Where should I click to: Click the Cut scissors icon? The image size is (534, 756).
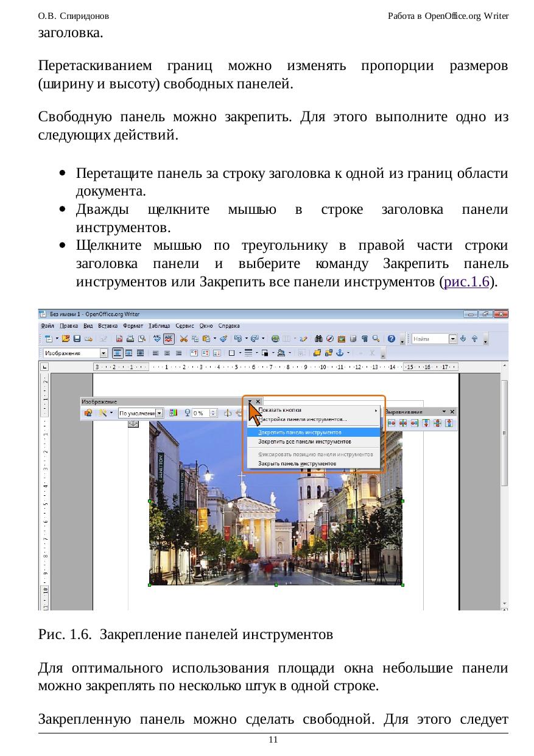pyautogui.click(x=183, y=338)
